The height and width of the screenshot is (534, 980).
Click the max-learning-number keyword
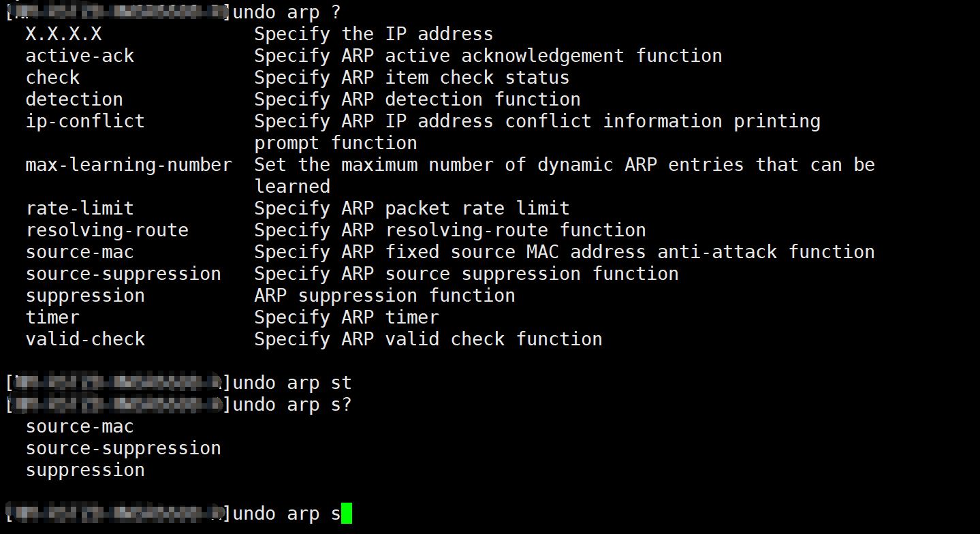pos(129,165)
